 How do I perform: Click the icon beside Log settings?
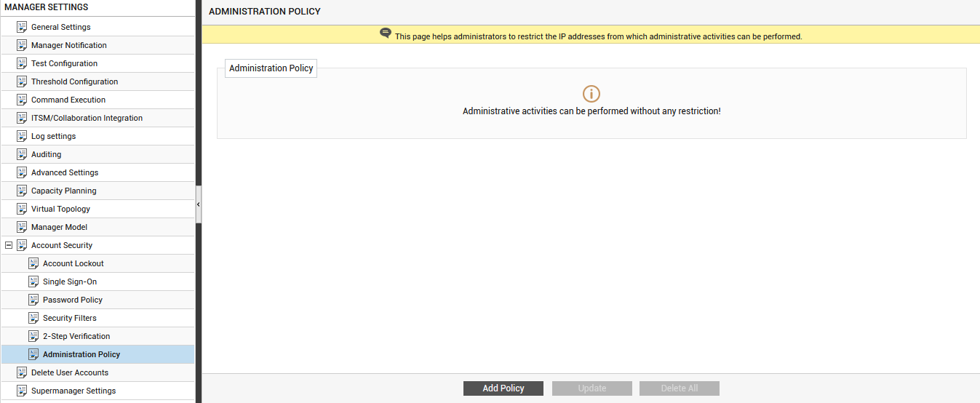coord(22,136)
